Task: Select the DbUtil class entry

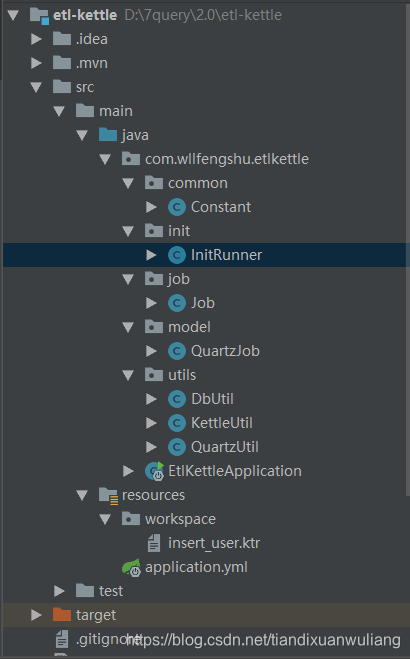Action: click(212, 399)
